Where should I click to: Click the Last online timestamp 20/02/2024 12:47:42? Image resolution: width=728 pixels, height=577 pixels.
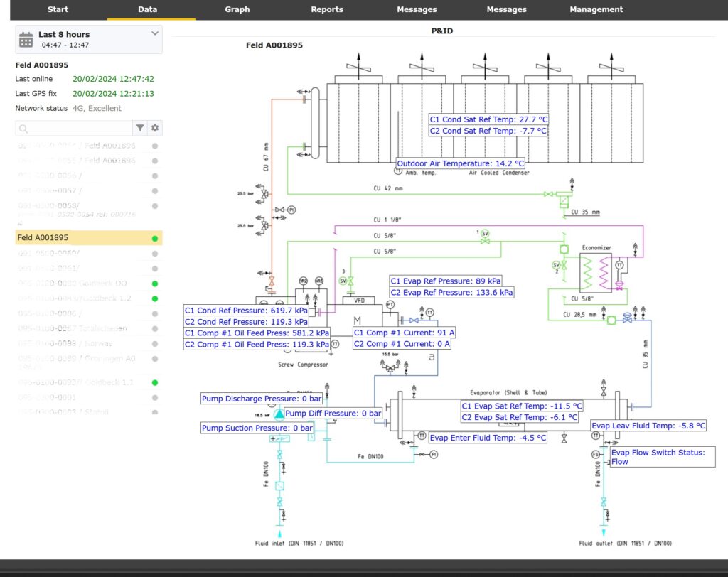click(x=113, y=79)
